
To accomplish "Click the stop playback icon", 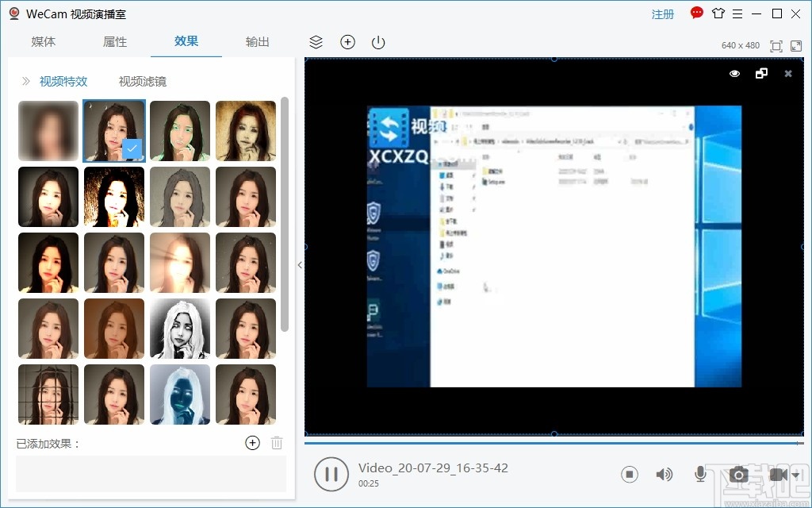I will point(629,474).
